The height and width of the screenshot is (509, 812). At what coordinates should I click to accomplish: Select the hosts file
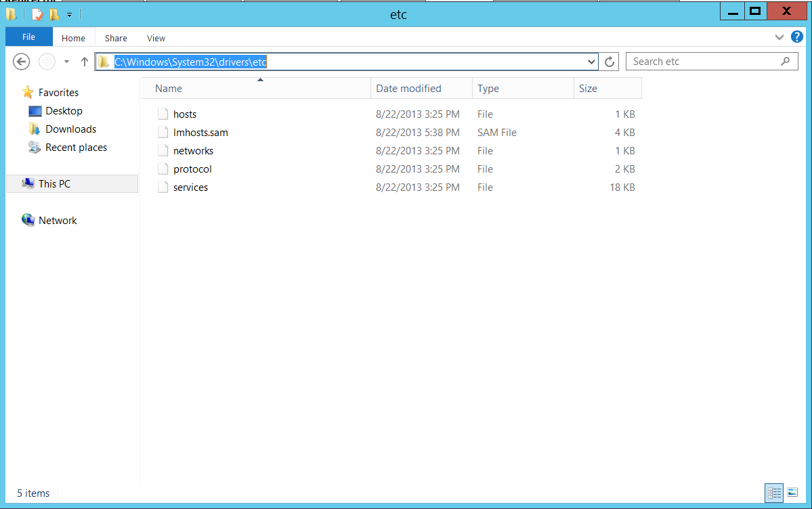(x=185, y=114)
